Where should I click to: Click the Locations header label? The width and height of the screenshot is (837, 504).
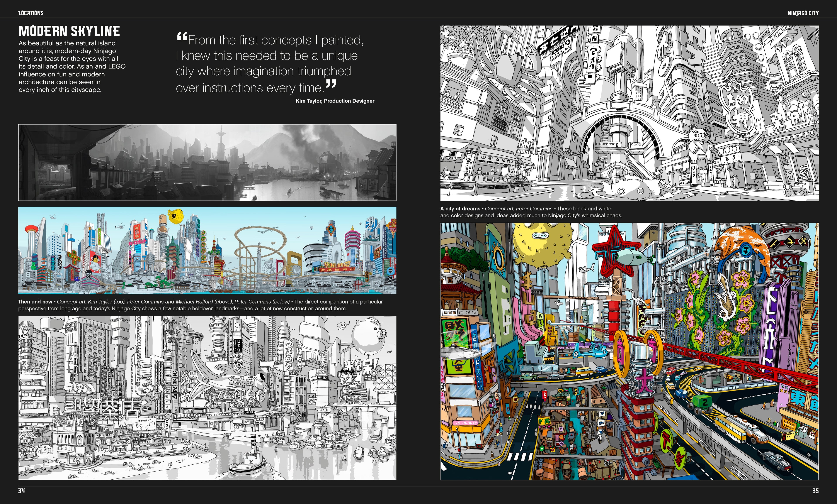(x=31, y=13)
